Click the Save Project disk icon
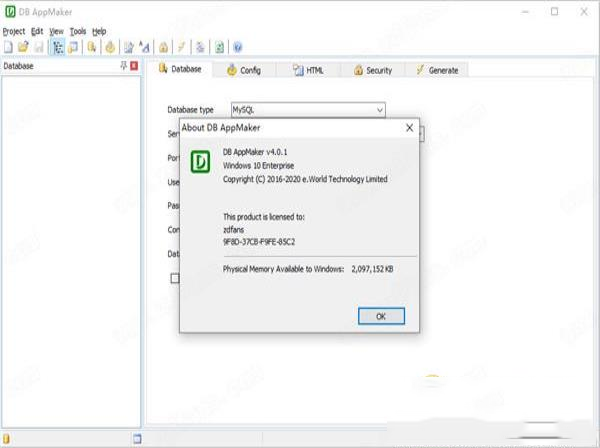 (x=39, y=47)
